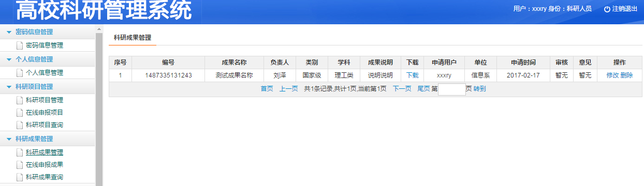
Task: Click the 2017-02-17 date cell
Action: pos(523,75)
